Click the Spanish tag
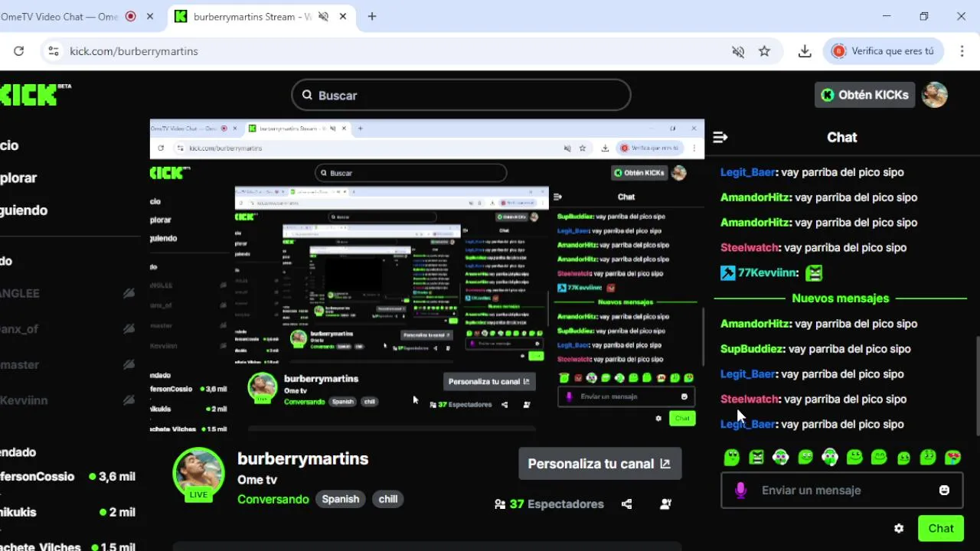The height and width of the screenshot is (551, 980). 341,499
